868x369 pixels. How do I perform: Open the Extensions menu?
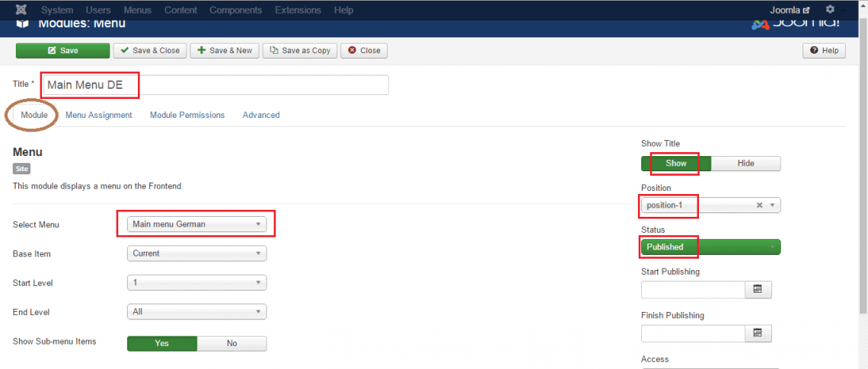[x=298, y=10]
